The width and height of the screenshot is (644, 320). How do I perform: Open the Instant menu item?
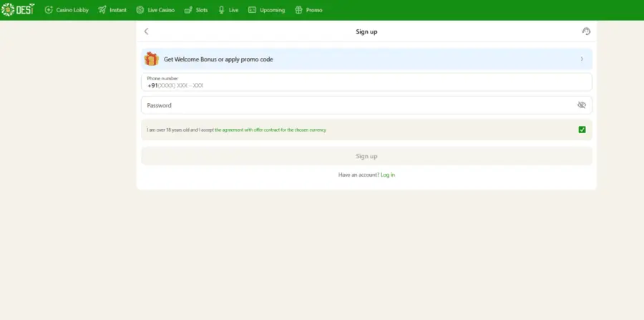pyautogui.click(x=112, y=10)
